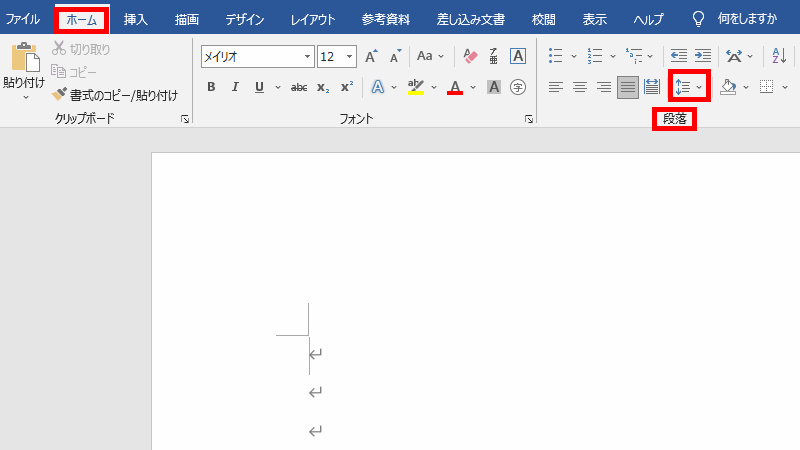Click the Clear All Formatting eraser icon
This screenshot has width=800, height=450.
(472, 56)
